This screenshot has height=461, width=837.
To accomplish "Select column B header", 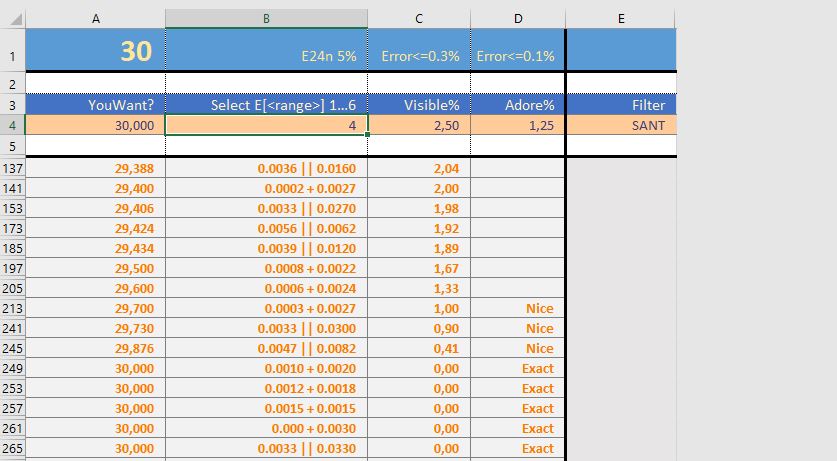I will click(266, 19).
